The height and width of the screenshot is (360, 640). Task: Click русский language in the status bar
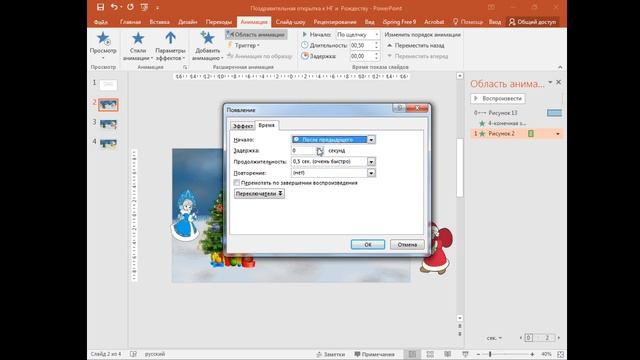pos(155,354)
